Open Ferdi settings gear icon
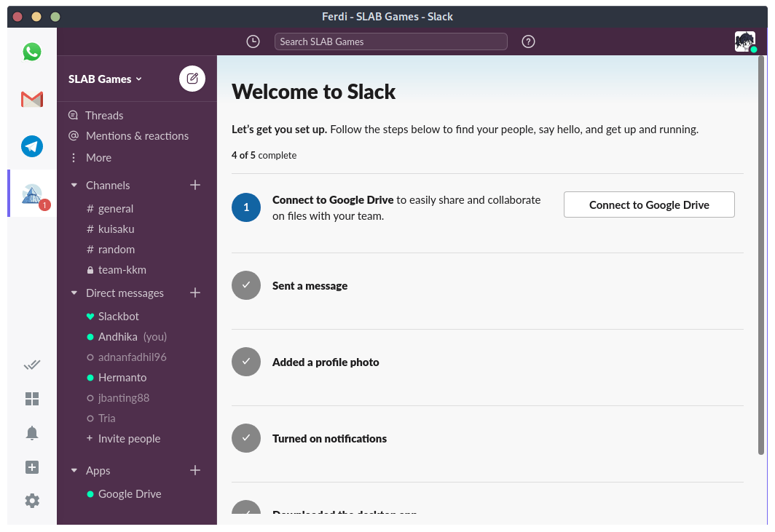The height and width of the screenshot is (532, 775). 32,501
